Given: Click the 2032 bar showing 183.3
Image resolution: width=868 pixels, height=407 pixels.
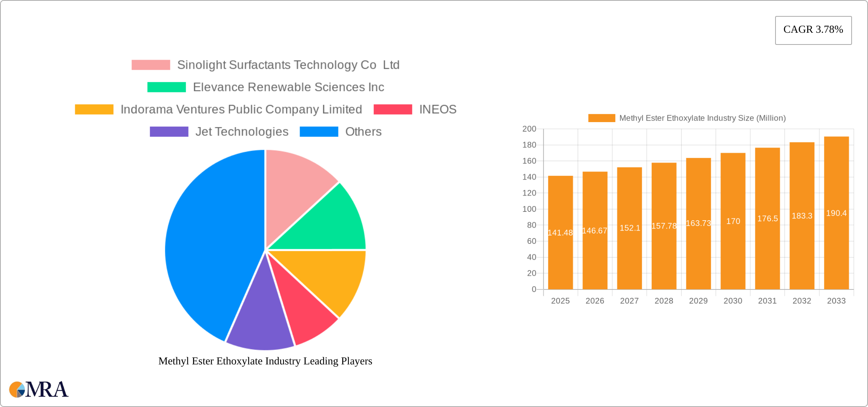Looking at the screenshot, I should [x=802, y=216].
